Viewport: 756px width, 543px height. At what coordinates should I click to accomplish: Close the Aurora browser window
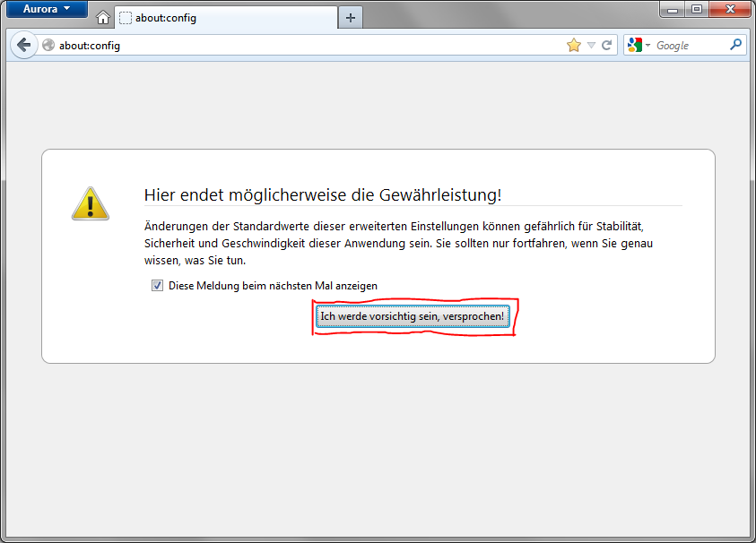click(730, 9)
